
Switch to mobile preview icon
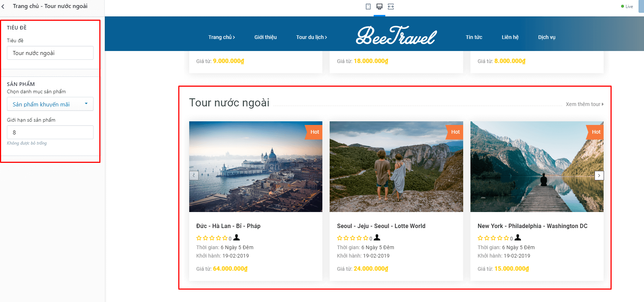click(x=368, y=7)
